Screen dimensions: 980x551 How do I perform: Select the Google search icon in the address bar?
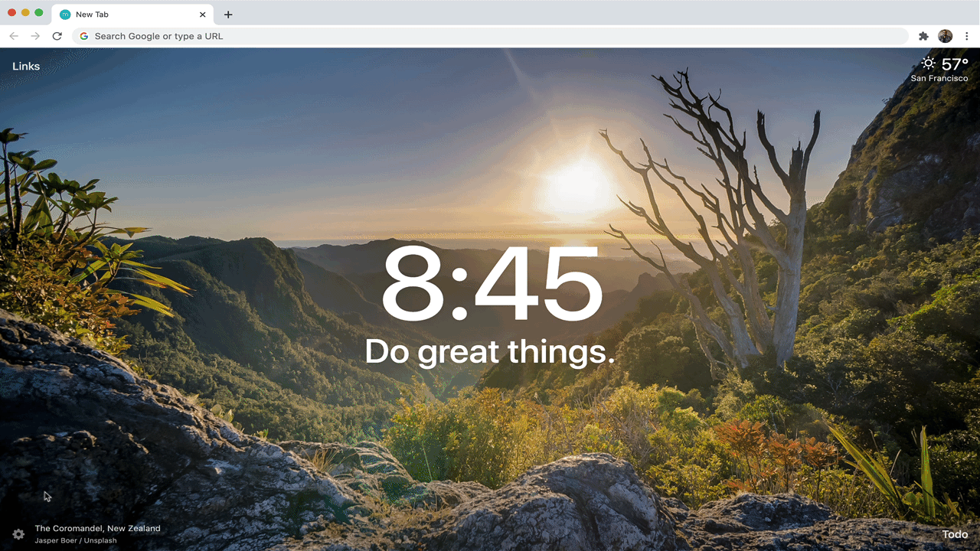pos(83,36)
